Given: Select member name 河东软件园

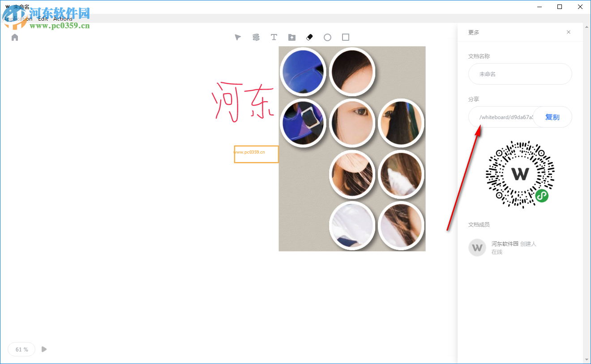Looking at the screenshot, I should [x=505, y=244].
